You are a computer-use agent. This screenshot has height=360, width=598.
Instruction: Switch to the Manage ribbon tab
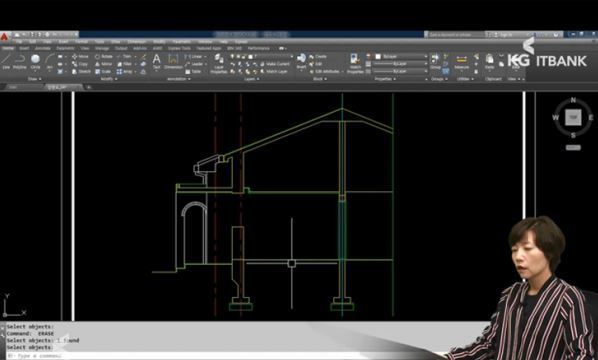tap(102, 48)
